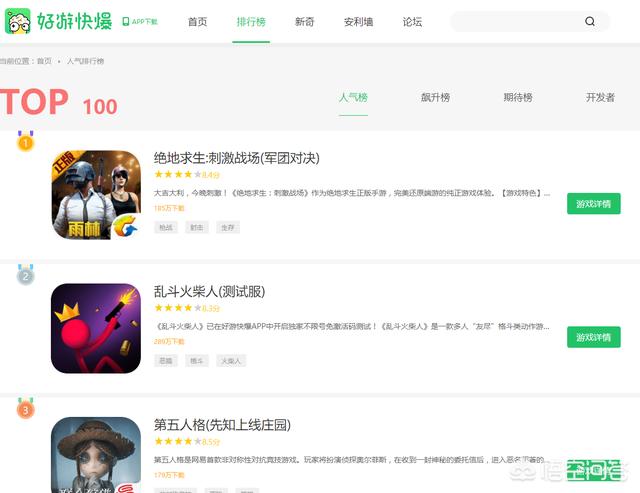Image resolution: width=640 pixels, height=493 pixels.
Task: Click 游戏详情 button for 乱斗火柴人
Action: click(x=593, y=337)
